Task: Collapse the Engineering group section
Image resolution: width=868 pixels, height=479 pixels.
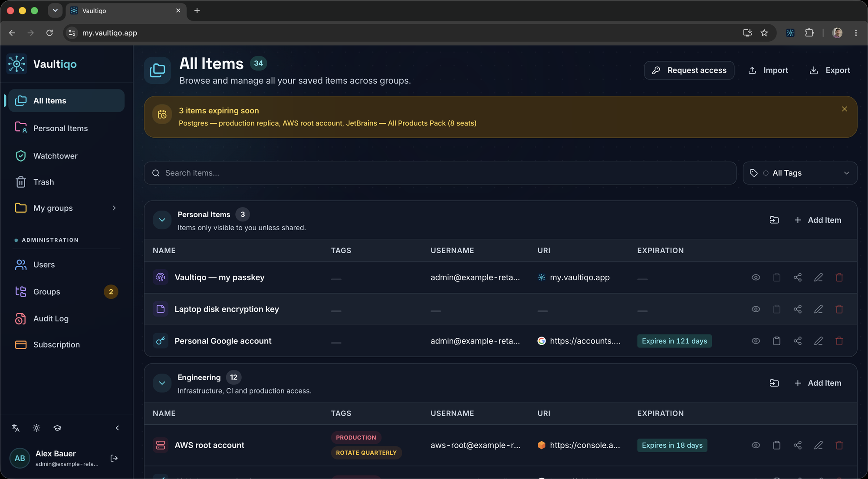Action: [162, 383]
